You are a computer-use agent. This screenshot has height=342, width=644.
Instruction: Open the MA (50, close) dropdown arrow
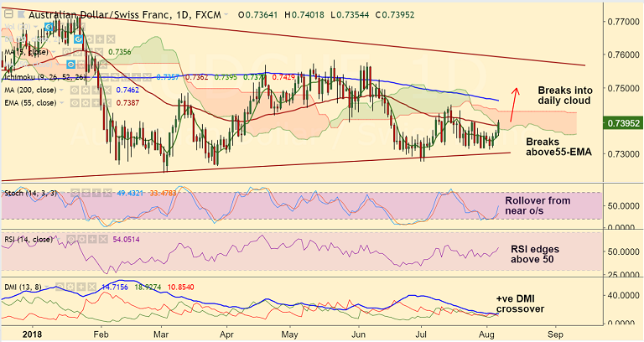pos(58,65)
